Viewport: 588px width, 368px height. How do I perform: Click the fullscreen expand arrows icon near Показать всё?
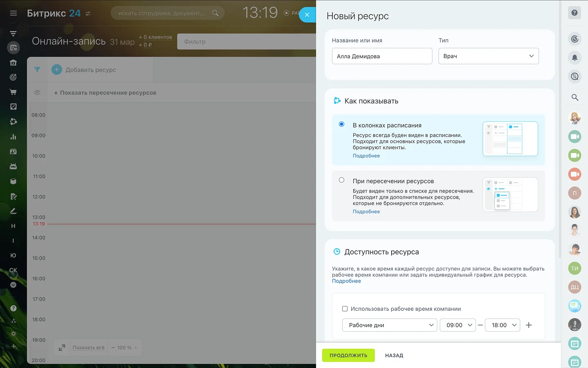click(62, 348)
